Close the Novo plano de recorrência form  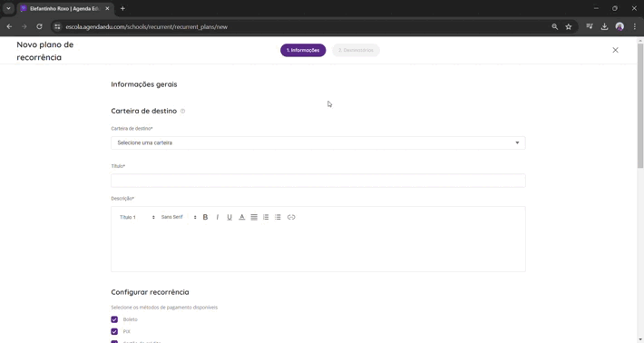(x=615, y=50)
